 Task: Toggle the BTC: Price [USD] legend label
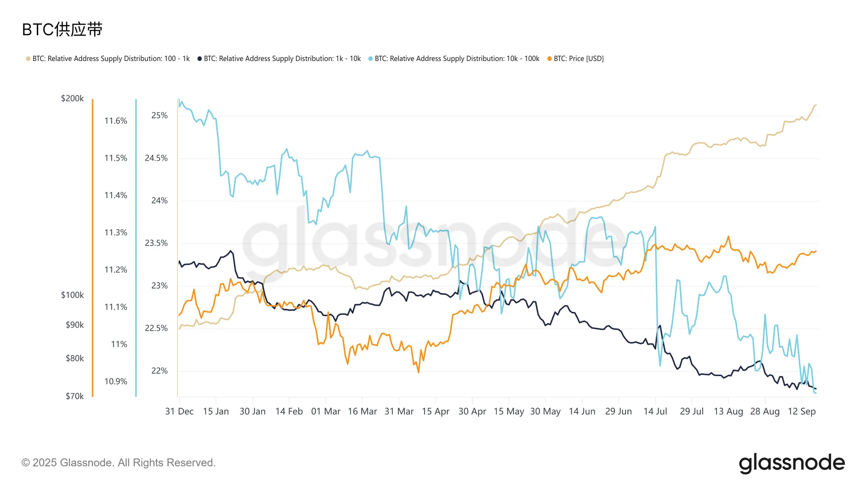coord(579,59)
